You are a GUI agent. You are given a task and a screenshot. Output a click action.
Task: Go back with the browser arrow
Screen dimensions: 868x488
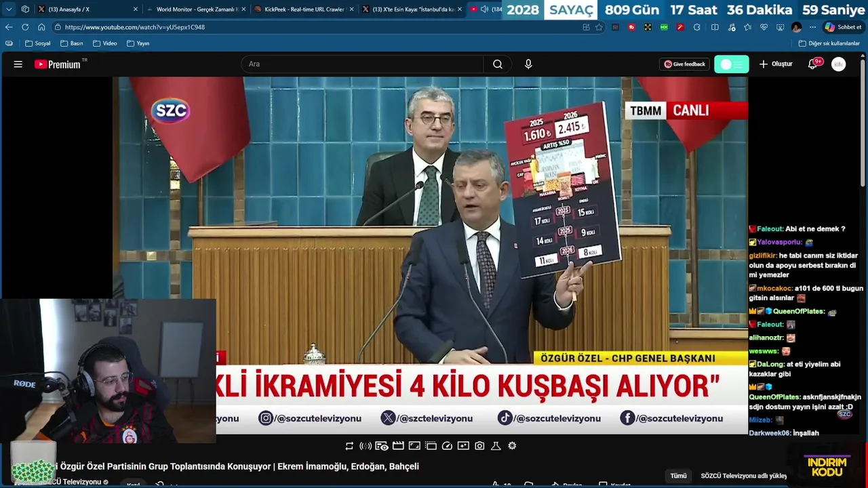pyautogui.click(x=9, y=27)
